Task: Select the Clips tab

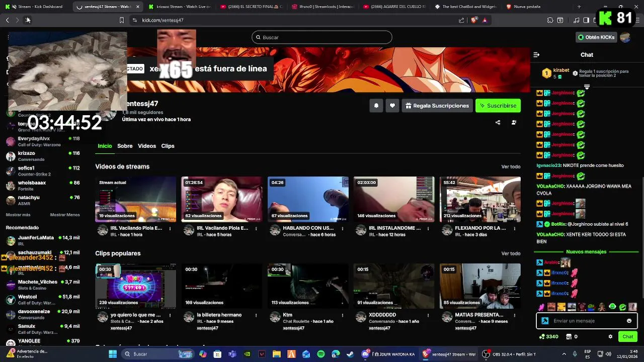Action: pyautogui.click(x=168, y=146)
